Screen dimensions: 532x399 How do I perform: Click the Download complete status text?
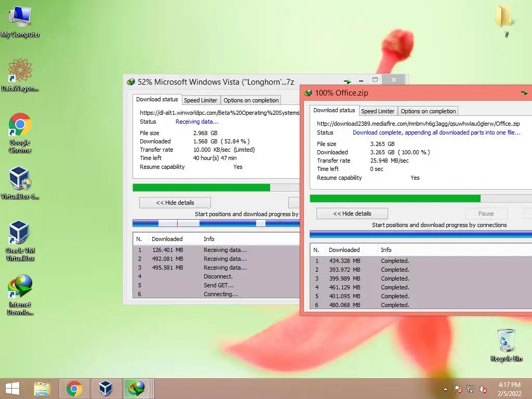click(436, 132)
